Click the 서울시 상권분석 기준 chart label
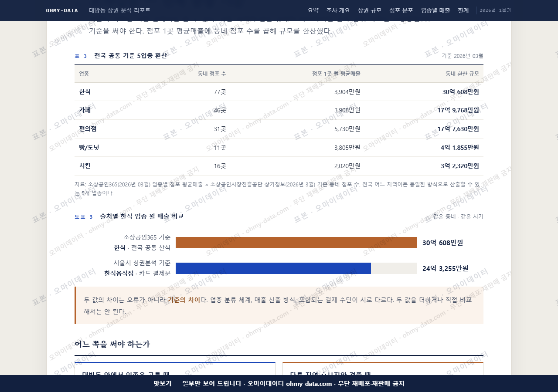 pyautogui.click(x=142, y=263)
